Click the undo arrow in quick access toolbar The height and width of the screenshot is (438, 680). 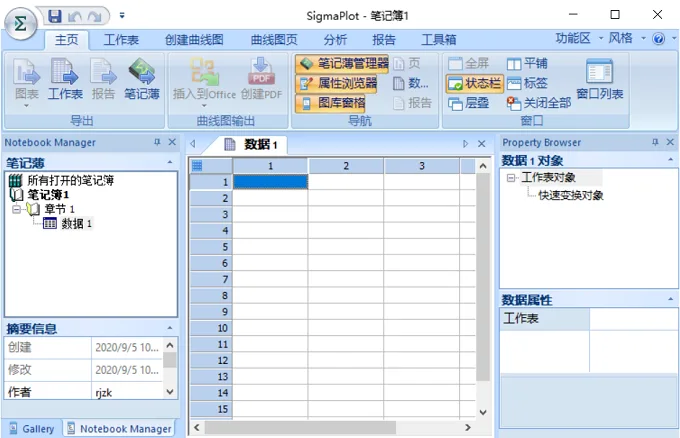click(75, 16)
